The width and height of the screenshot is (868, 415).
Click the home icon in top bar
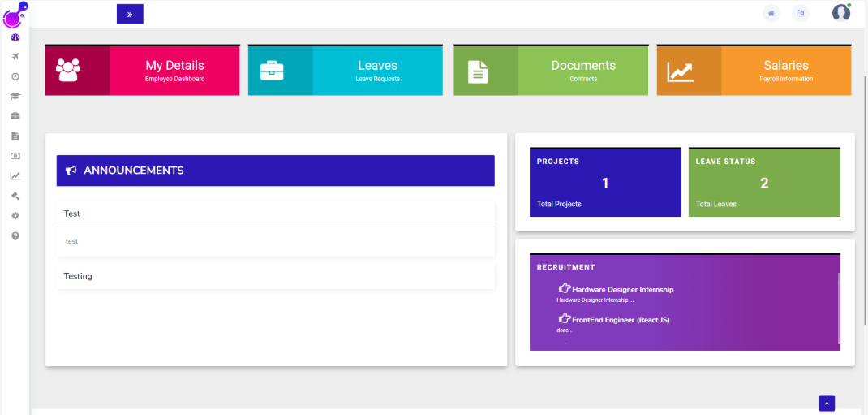pyautogui.click(x=771, y=13)
